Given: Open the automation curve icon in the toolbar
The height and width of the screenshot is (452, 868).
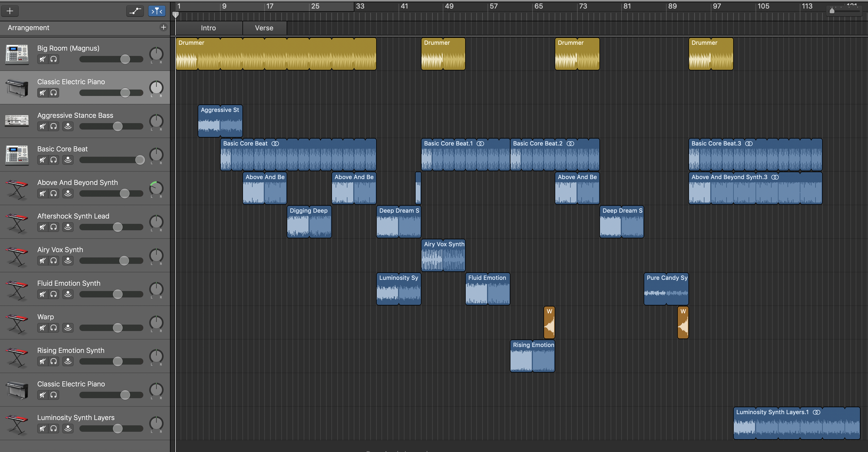Looking at the screenshot, I should 135,11.
